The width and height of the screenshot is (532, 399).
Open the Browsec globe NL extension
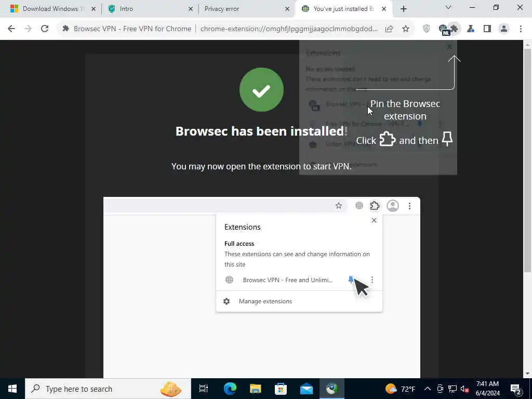click(x=444, y=30)
